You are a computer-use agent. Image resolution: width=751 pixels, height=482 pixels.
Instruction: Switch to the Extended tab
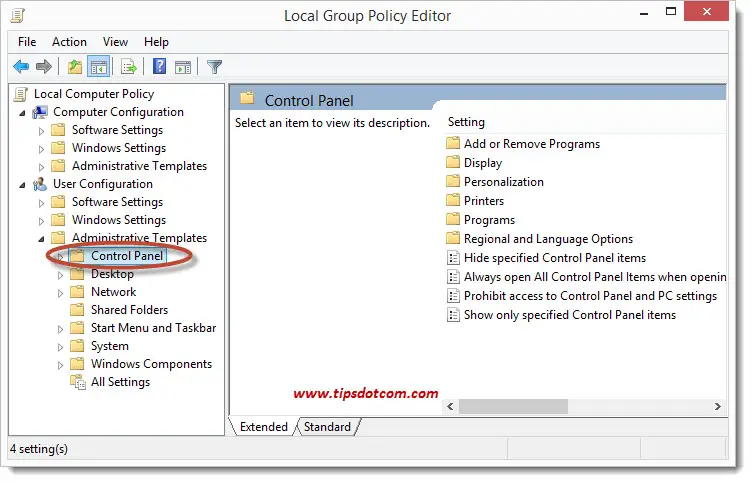[x=263, y=426]
